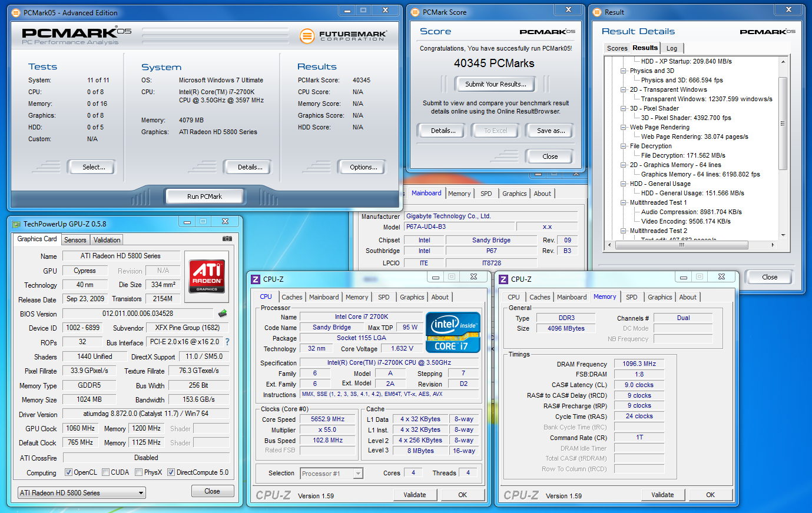Screen dimensions: 812x513
Task: Click the PCMark05 Advanced Edition title bar icon
Action: [15, 12]
